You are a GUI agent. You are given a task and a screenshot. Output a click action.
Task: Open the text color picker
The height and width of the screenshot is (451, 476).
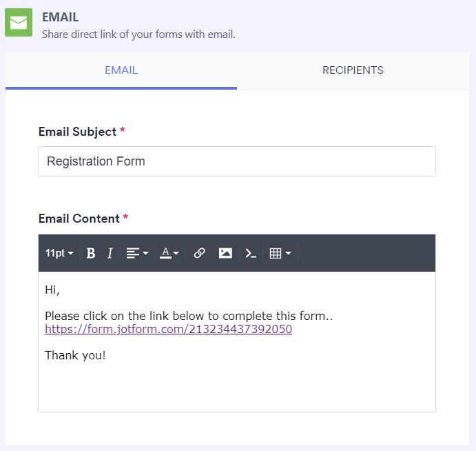(169, 253)
